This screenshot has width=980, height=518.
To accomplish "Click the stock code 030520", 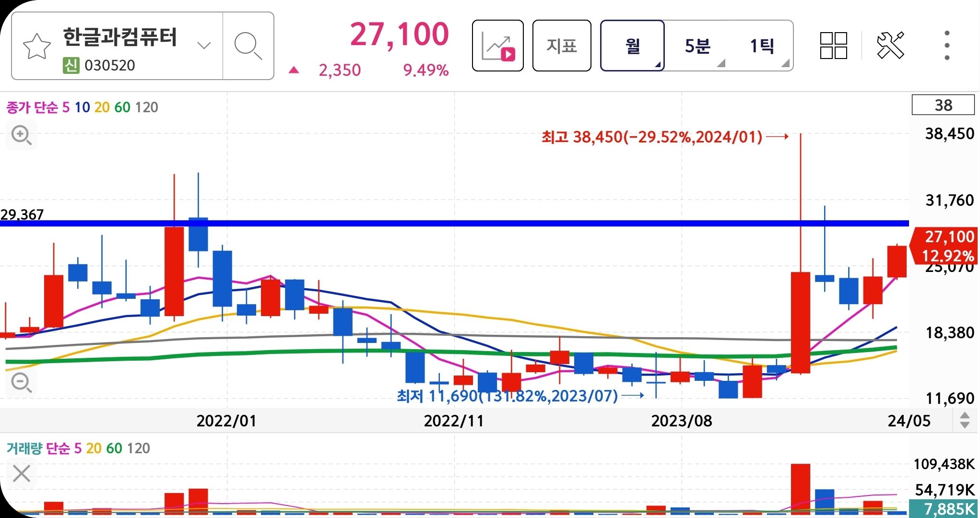I will (110, 65).
